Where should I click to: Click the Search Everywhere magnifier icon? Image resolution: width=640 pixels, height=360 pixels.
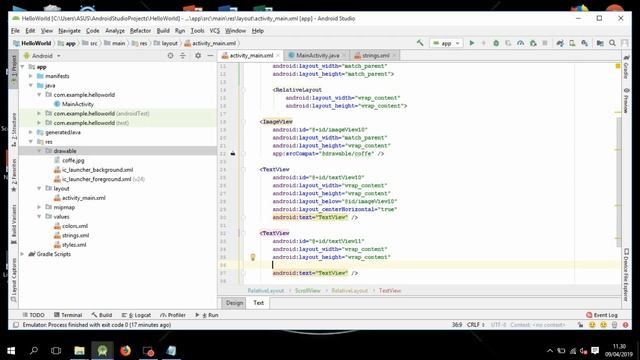coord(612,43)
